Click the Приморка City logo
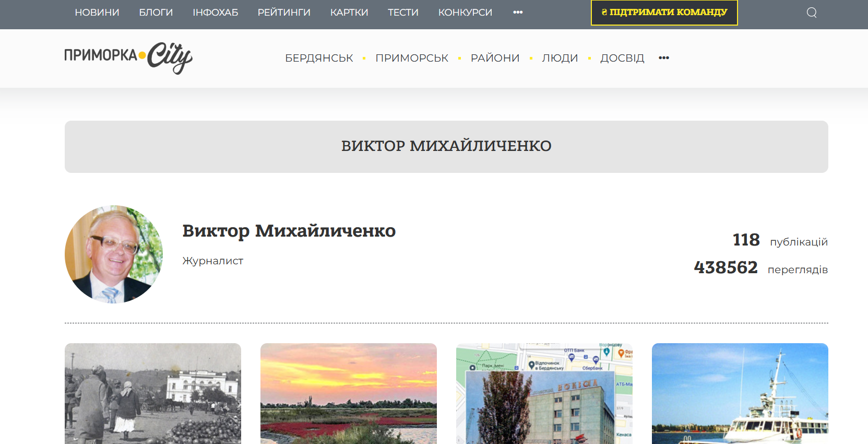Viewport: 868px width, 444px height. pyautogui.click(x=128, y=57)
